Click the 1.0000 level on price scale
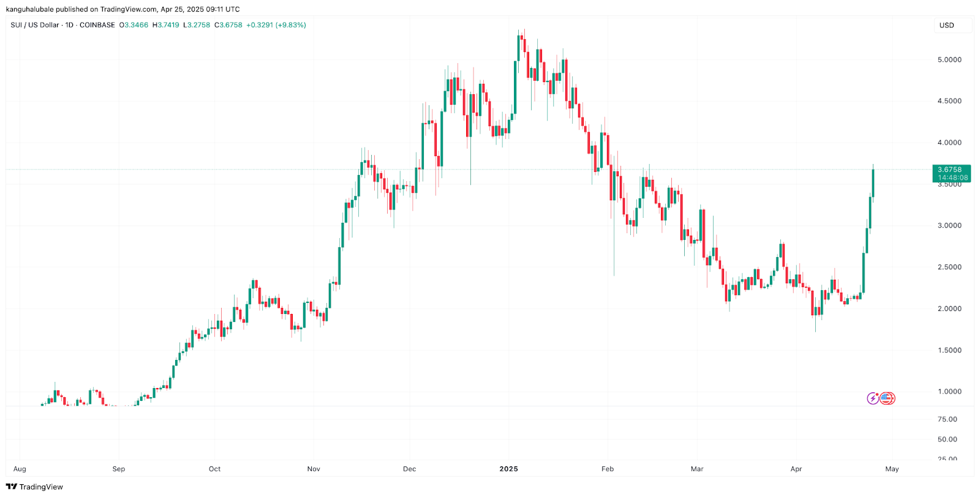Image resolution: width=980 pixels, height=497 pixels. point(949,392)
